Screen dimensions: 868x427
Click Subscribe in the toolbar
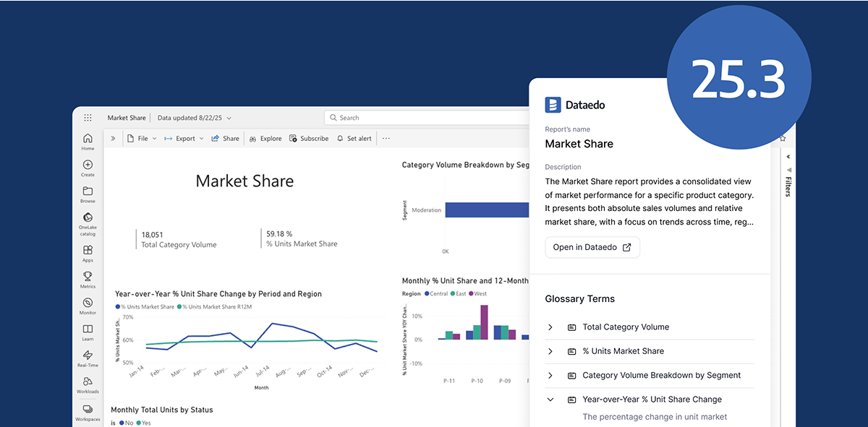tap(309, 138)
